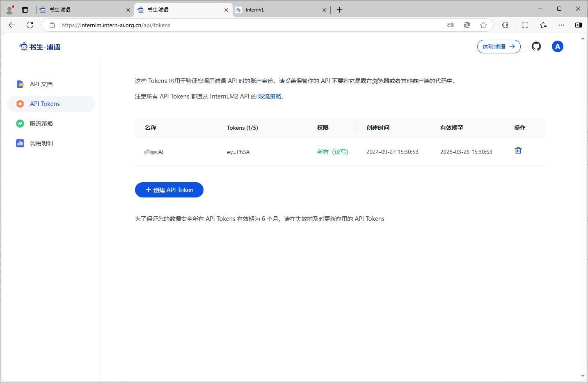Click the 名称 column header

151,128
